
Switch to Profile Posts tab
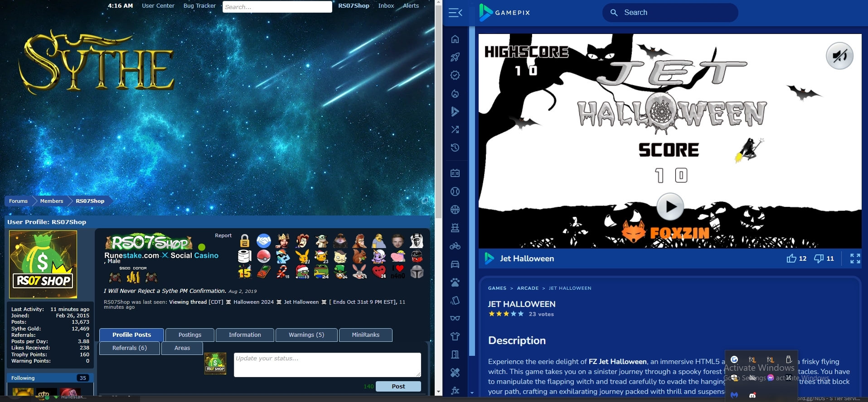coord(131,335)
